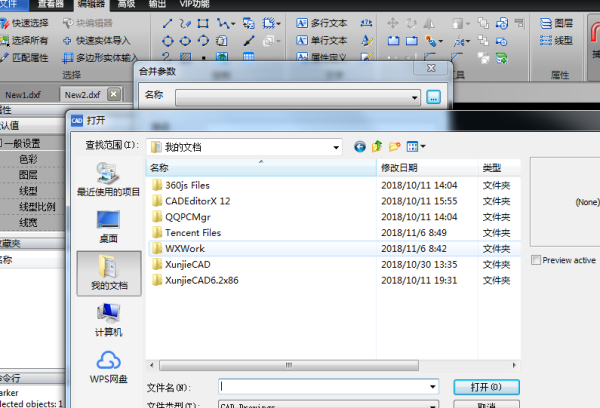The height and width of the screenshot is (408, 600).
Task: Select the Hatch fill tool
Action: [186, 57]
